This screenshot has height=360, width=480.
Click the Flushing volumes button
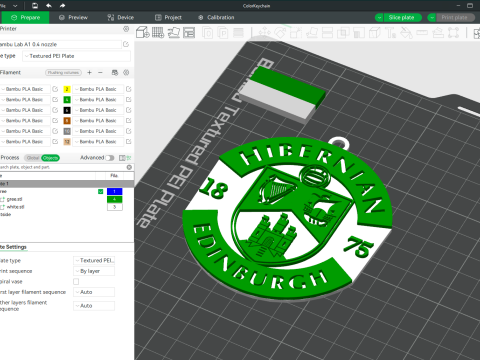pos(63,72)
